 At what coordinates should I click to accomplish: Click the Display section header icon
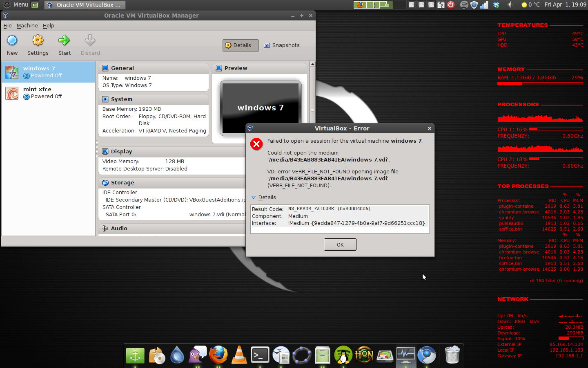click(x=105, y=152)
